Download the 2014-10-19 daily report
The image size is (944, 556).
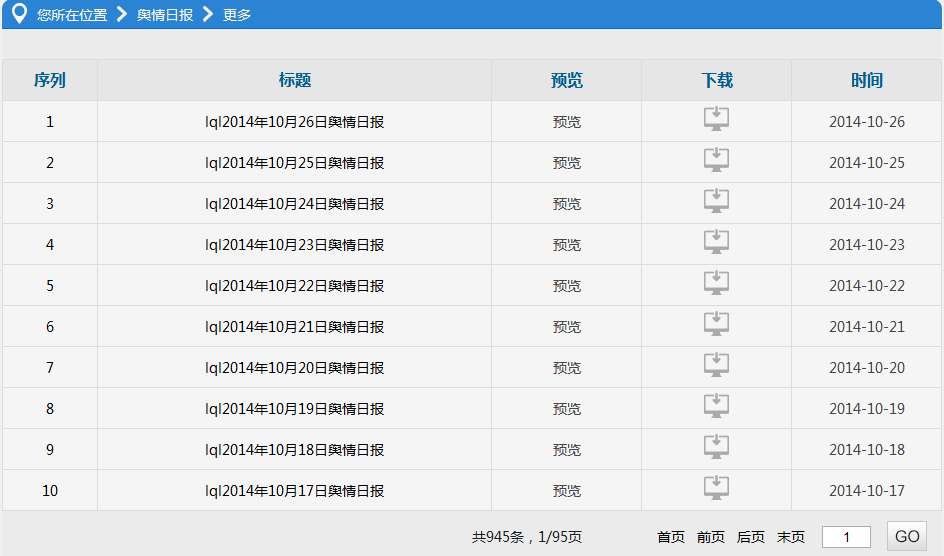[x=716, y=406]
